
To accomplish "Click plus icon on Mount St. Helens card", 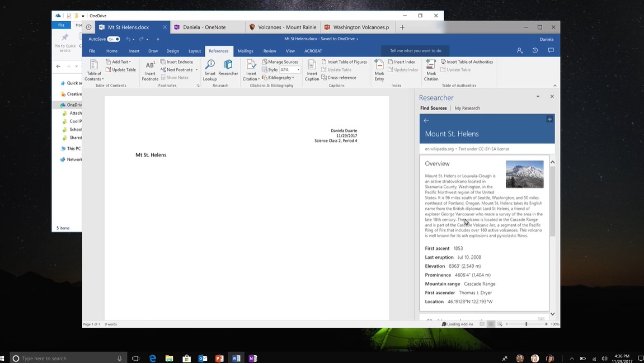I will coord(549,119).
